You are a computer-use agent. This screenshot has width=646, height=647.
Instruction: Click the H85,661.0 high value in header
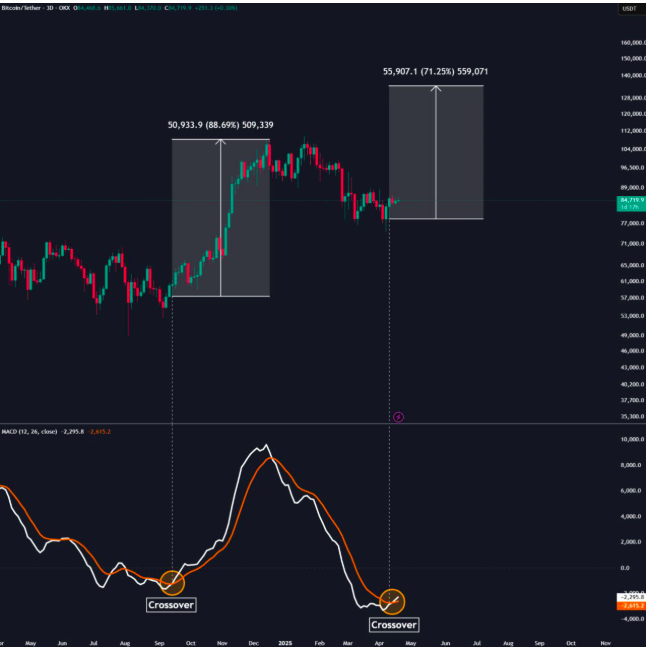(118, 8)
